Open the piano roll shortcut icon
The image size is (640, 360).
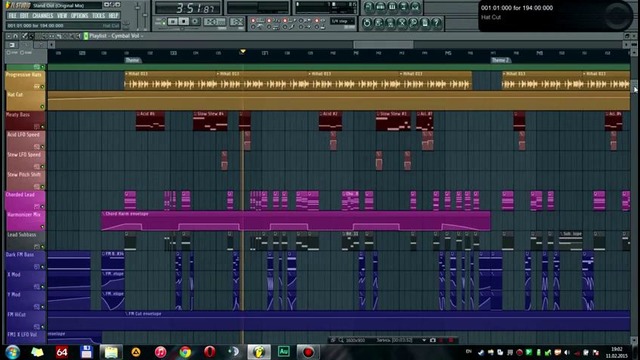click(x=392, y=7)
